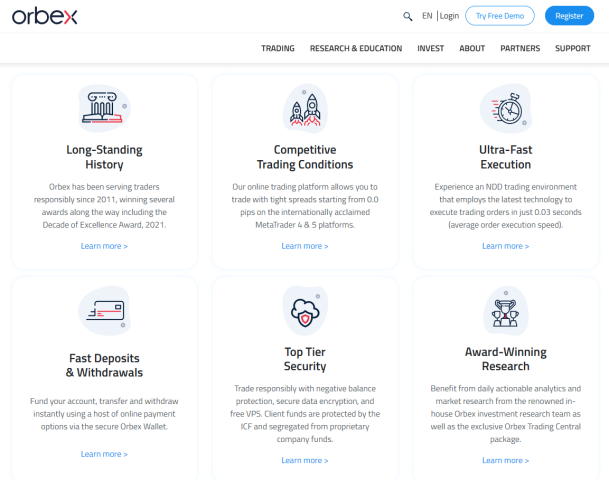Click the Award-Winning Research trophy icon
Screen dimensions: 609x480
(506, 310)
